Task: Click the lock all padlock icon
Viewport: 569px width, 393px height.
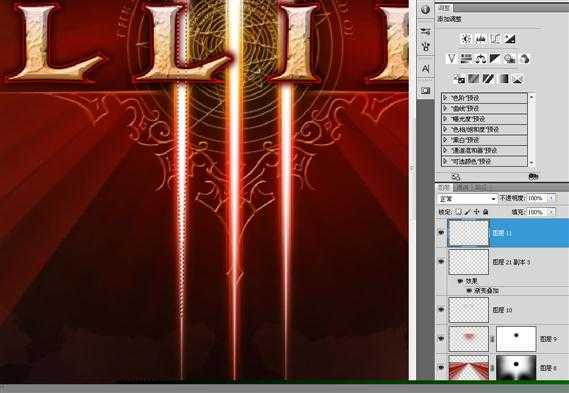Action: pyautogui.click(x=486, y=212)
